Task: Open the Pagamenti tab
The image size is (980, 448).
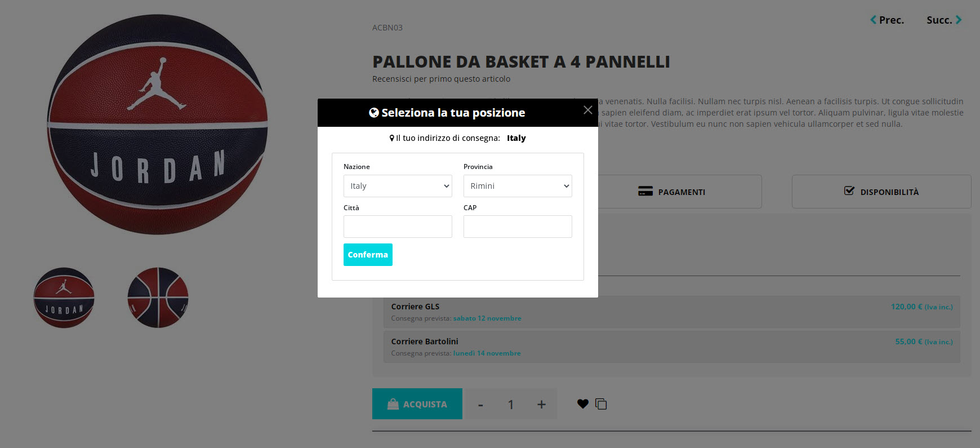Action: click(680, 192)
